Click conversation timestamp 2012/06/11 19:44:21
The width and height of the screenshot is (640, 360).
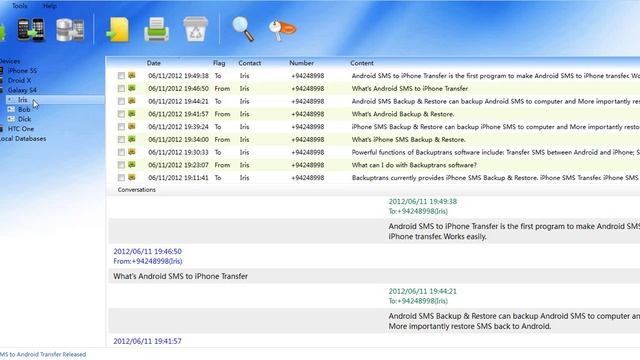pos(422,291)
